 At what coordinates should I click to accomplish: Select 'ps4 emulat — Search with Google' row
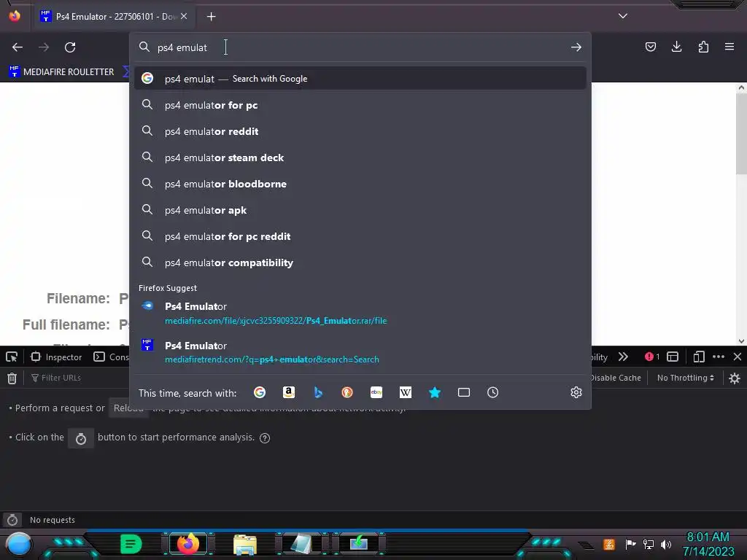(360, 79)
